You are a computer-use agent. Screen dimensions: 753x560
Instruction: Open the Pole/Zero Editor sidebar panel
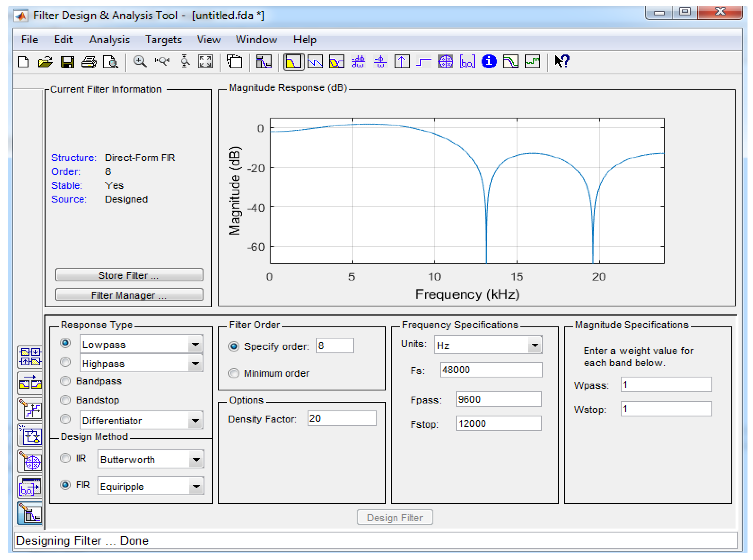30,461
